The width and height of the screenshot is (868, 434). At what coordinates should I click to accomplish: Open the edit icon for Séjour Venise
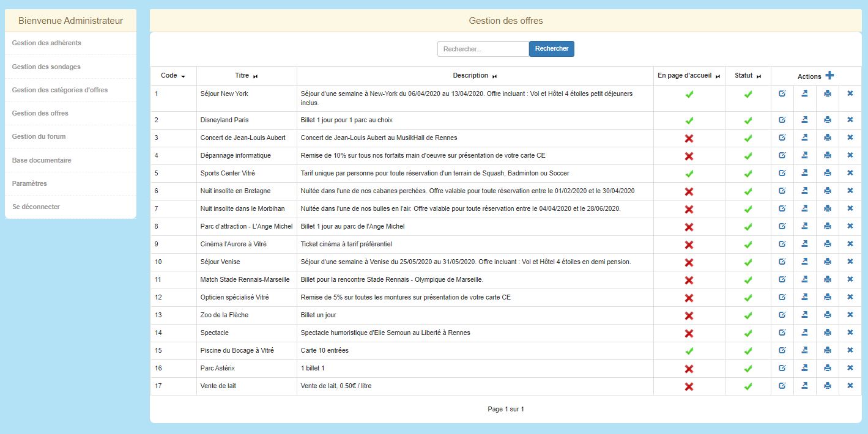(782, 262)
